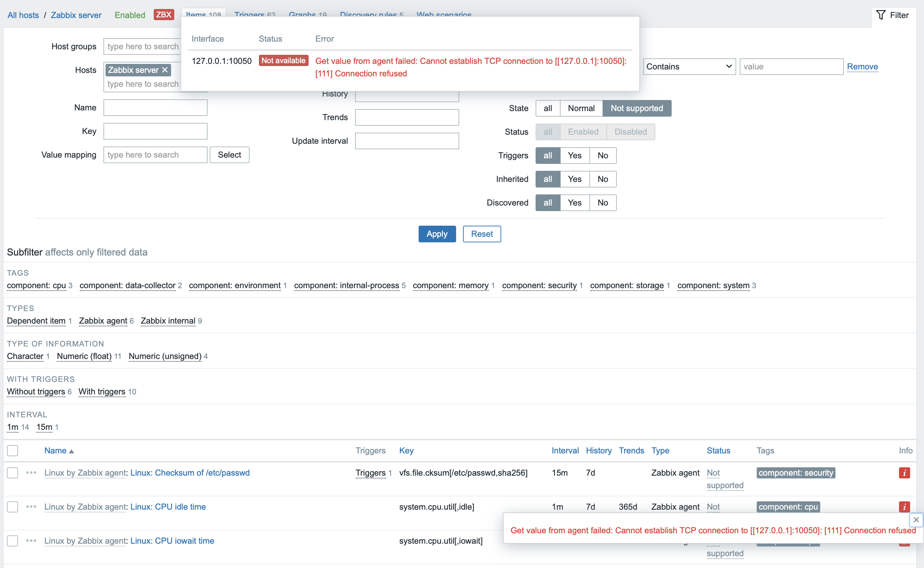Open Triggers link for Checksum of /etc/passwd

tap(371, 473)
